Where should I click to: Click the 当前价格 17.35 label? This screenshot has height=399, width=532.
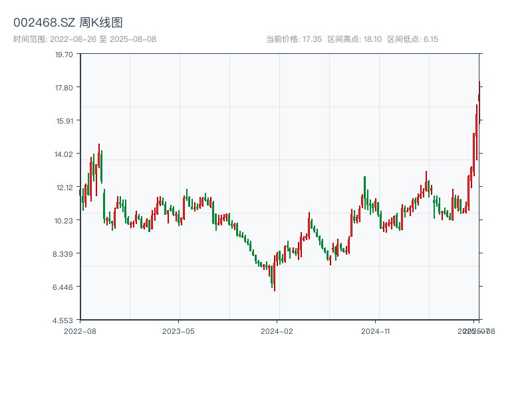pos(294,39)
